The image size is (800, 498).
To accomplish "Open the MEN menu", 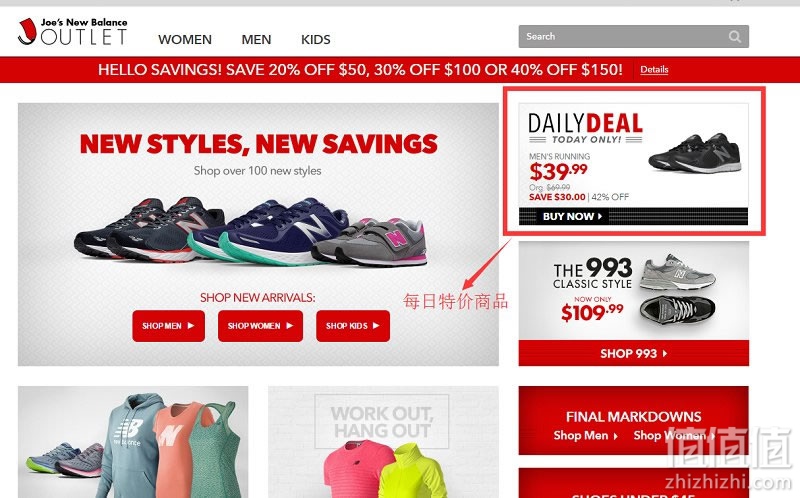I will tap(256, 39).
